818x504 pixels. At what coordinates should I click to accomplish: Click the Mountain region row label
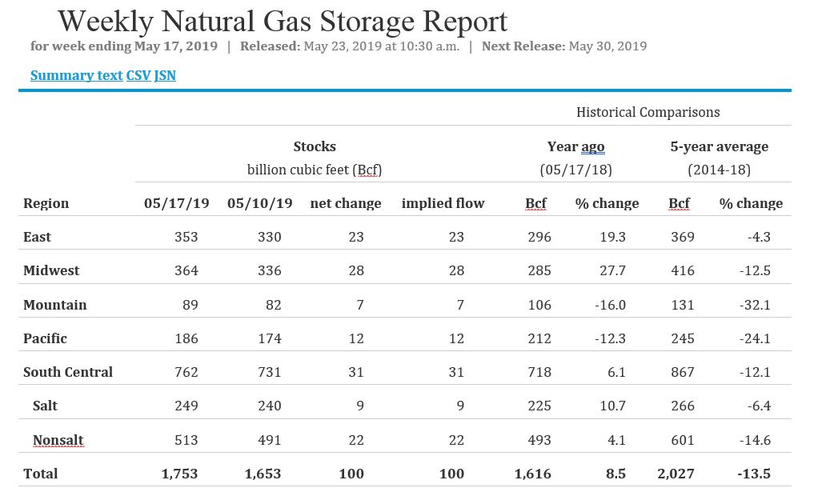[x=54, y=305]
